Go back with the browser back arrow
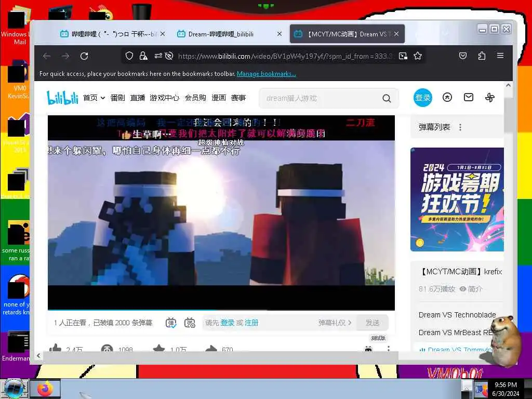 point(47,56)
